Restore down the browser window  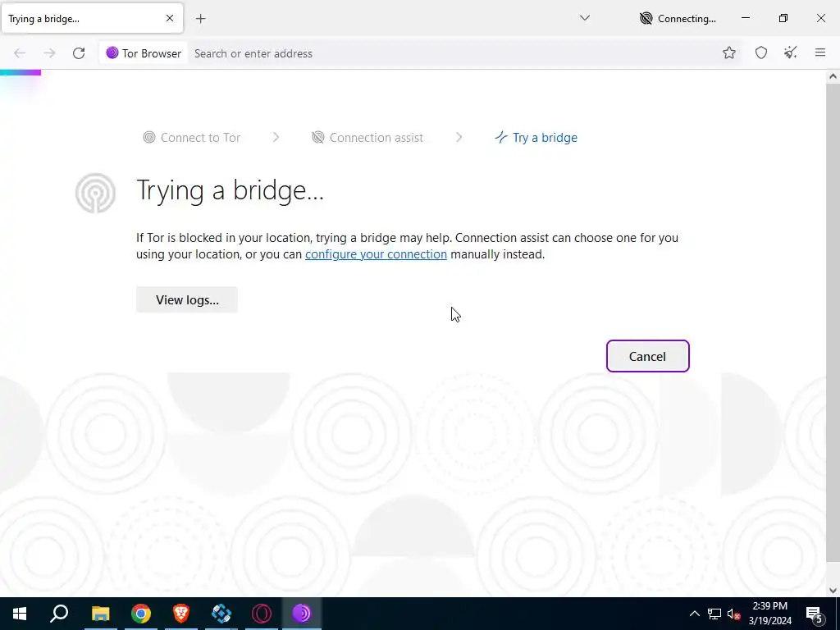(x=783, y=18)
